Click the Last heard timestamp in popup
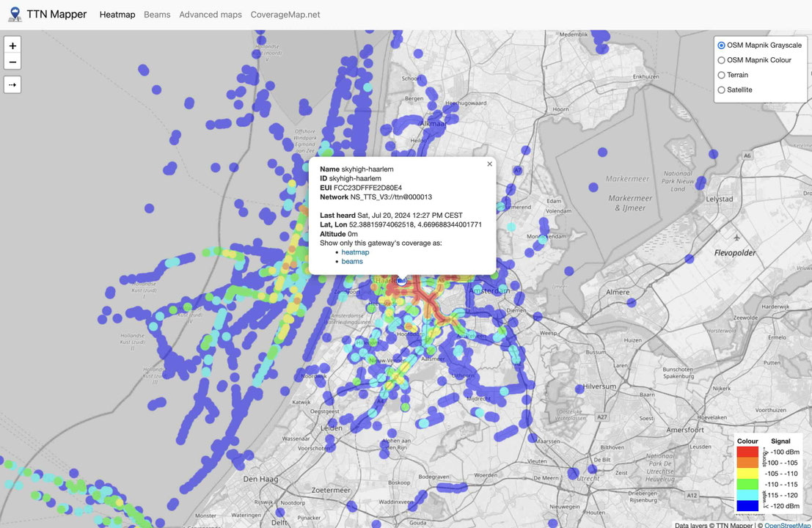The height and width of the screenshot is (528, 812). click(410, 216)
